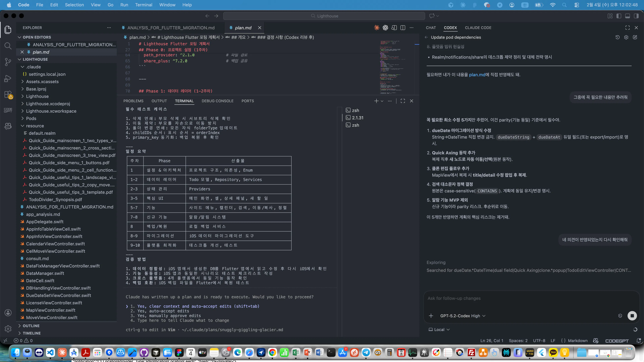This screenshot has height=362, width=644.
Task: Expand the Pods folder
Action: tap(31, 118)
